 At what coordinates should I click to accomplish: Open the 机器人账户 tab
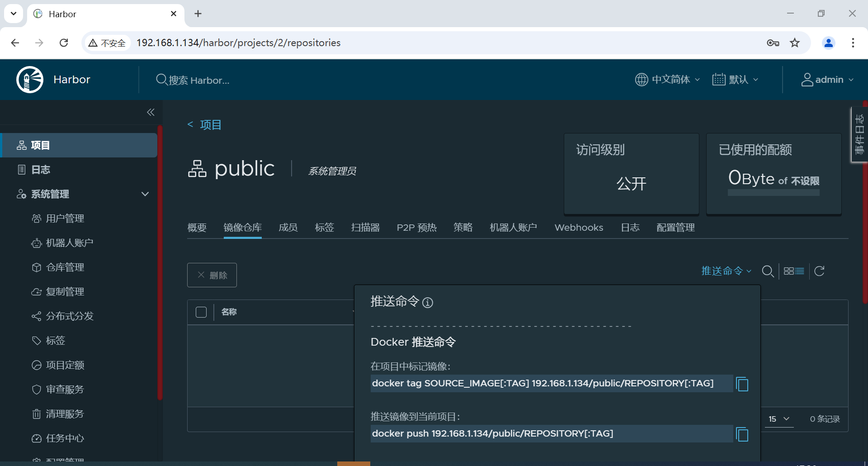pos(513,228)
